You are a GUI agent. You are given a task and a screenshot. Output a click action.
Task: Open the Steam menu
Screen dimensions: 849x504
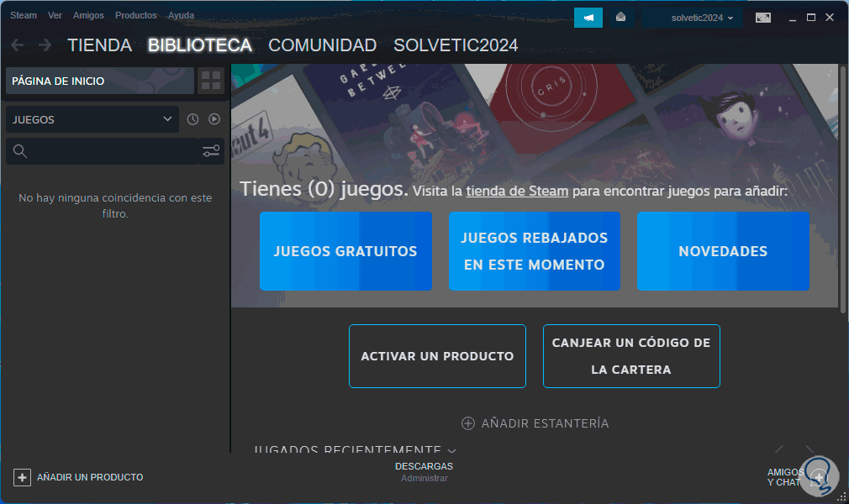tap(24, 15)
